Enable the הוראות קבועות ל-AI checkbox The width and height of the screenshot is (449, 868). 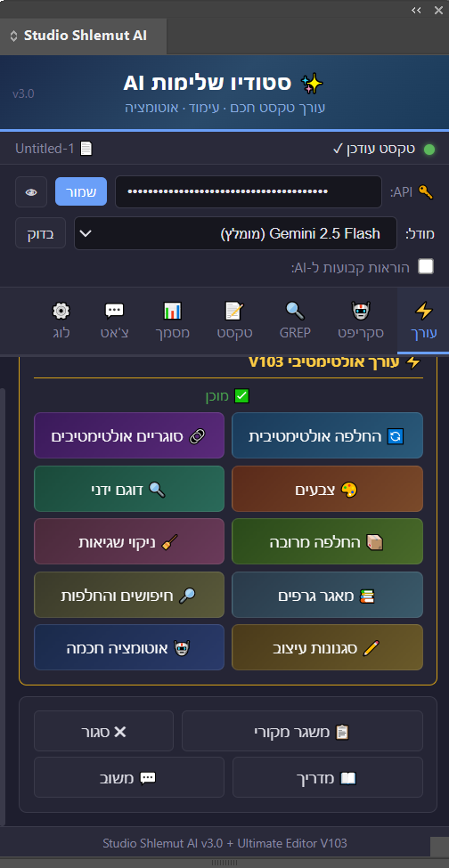[426, 267]
